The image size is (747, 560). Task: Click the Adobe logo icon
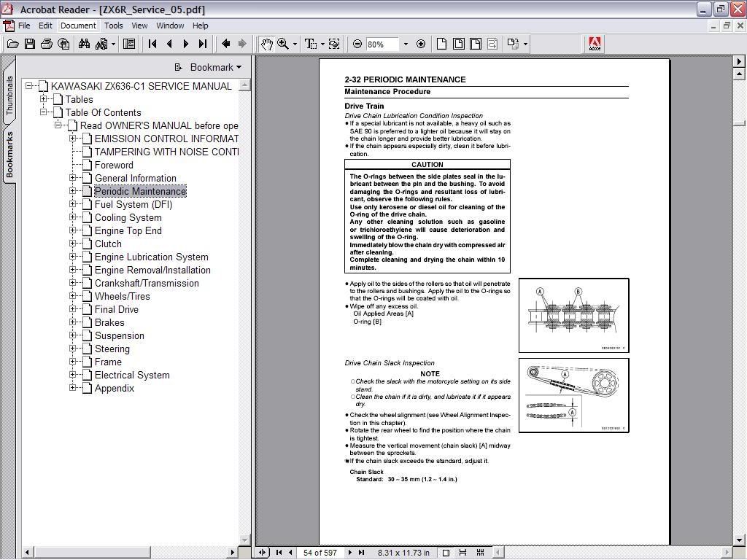(595, 44)
